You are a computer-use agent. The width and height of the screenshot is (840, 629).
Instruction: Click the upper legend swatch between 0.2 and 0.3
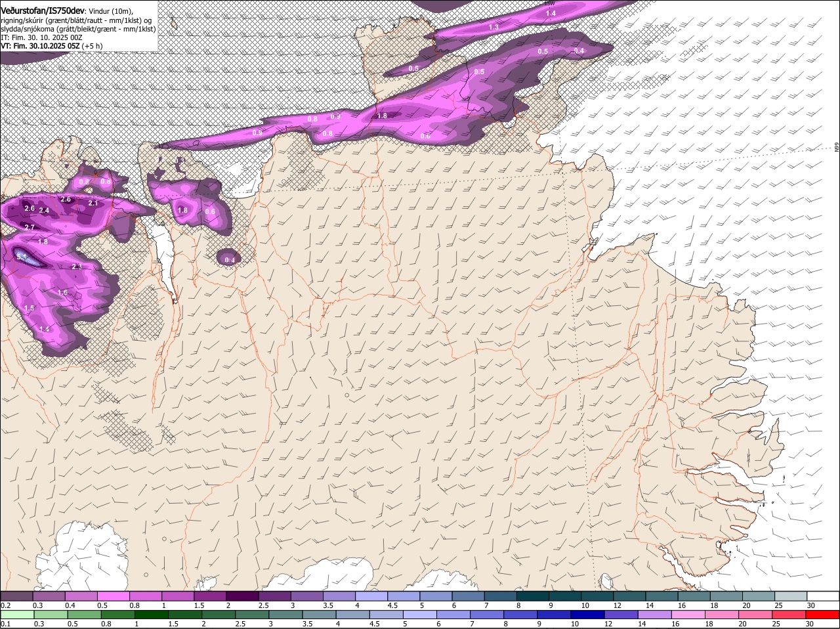pyautogui.click(x=16, y=596)
